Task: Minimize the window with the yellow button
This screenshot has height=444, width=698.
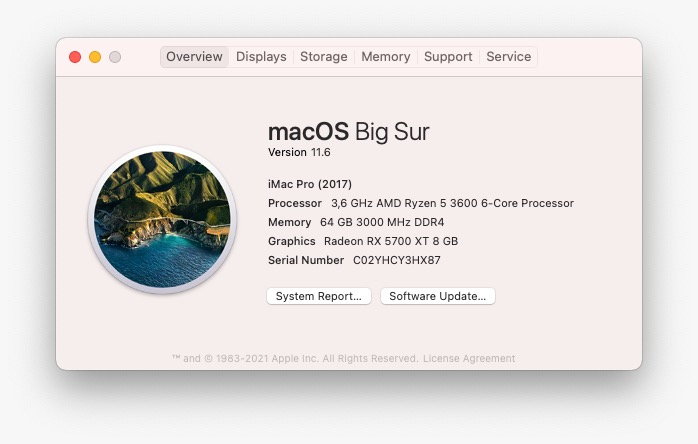Action: (95, 57)
